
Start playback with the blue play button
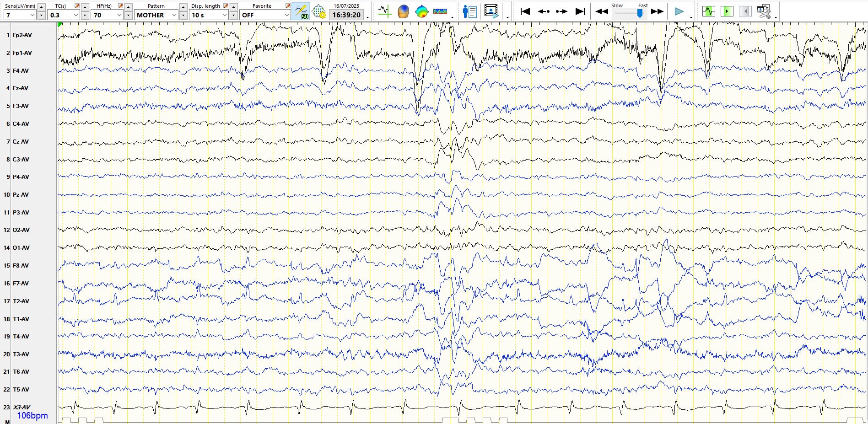[x=679, y=11]
